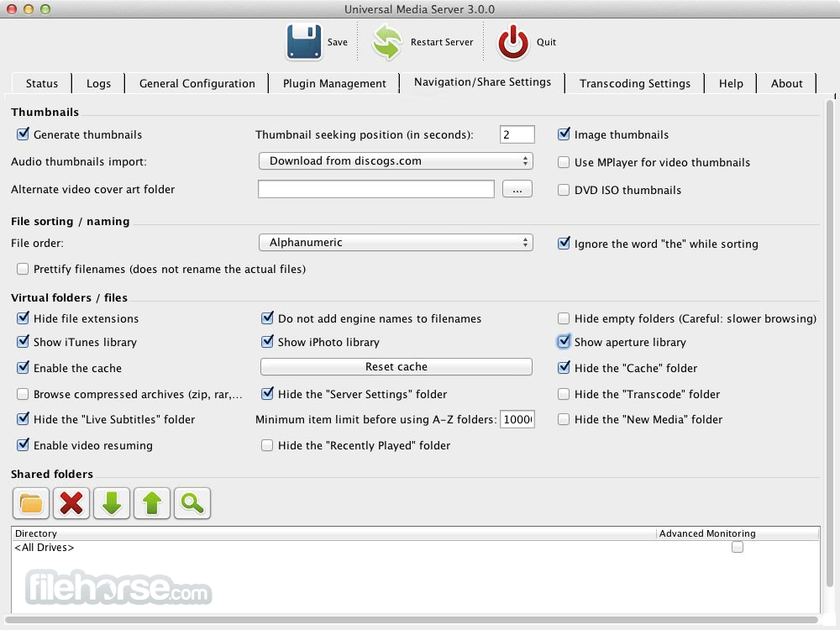
Task: Move shared folder down with green arrow
Action: [112, 503]
